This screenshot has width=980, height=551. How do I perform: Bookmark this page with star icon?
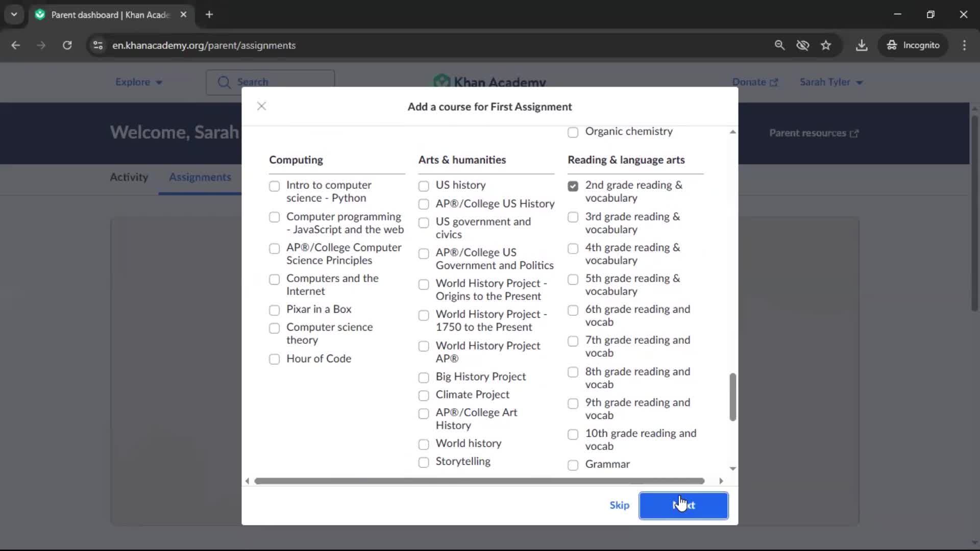[x=826, y=45]
